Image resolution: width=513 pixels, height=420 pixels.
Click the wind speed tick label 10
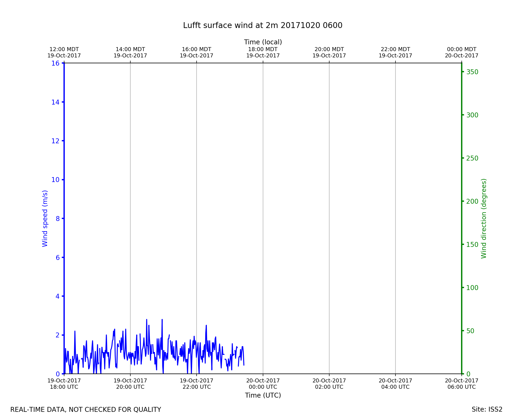(55, 180)
